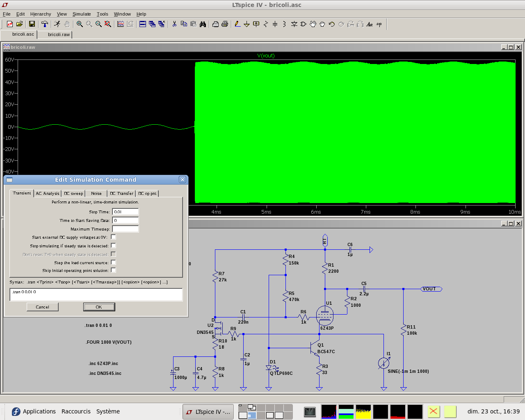Place an Inductor component

pos(284,24)
